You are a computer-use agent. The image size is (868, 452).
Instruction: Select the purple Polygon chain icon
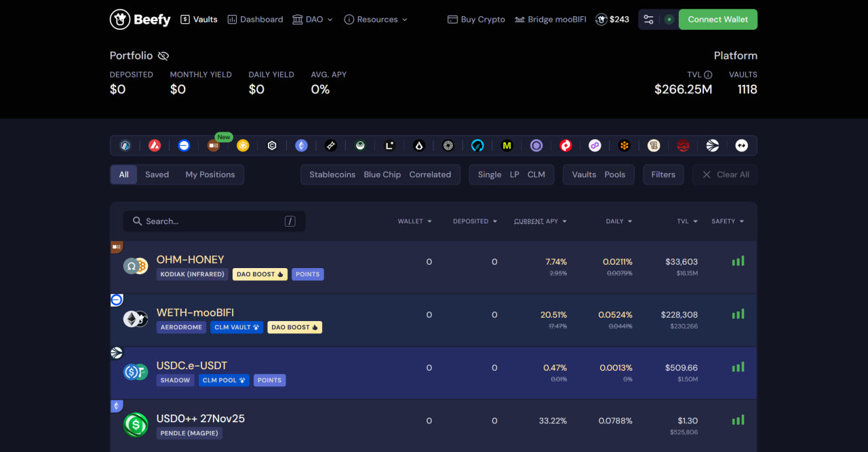[595, 145]
